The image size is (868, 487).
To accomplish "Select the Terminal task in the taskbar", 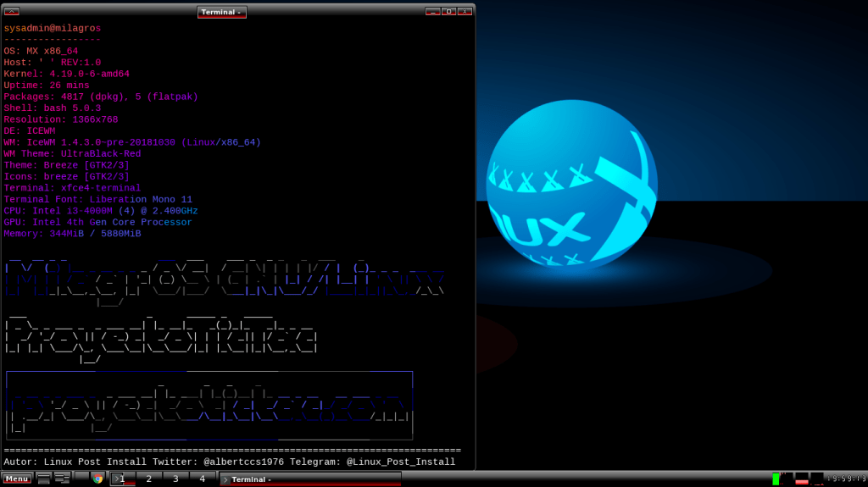I will [309, 479].
